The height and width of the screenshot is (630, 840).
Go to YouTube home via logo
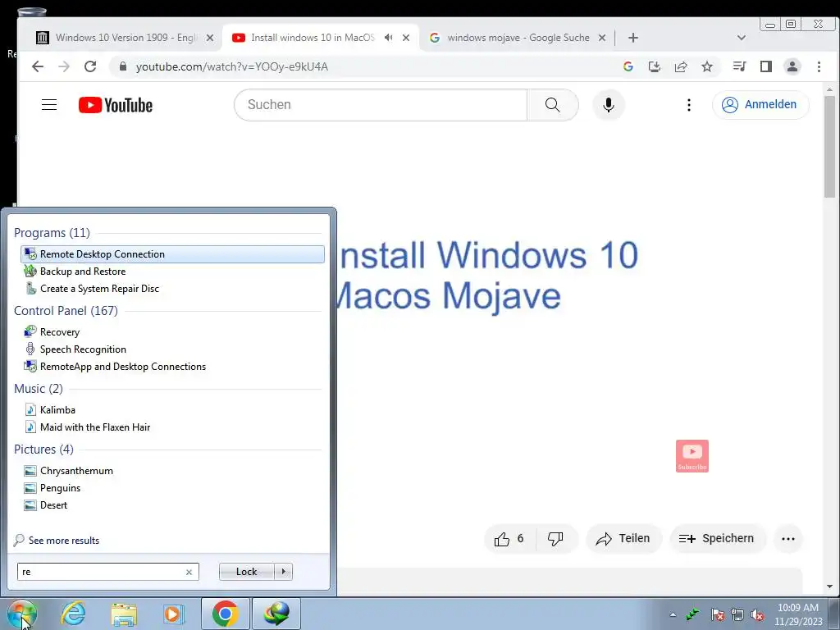(115, 105)
